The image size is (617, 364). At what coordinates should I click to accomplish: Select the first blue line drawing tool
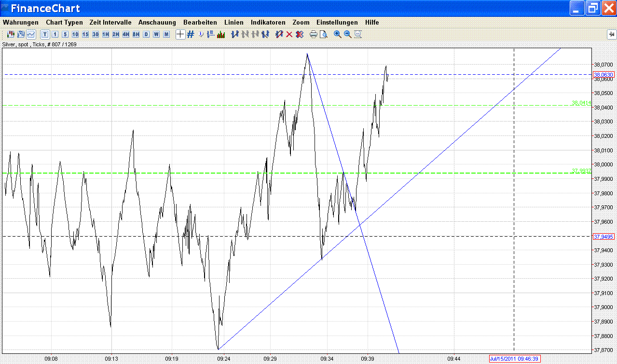click(235, 34)
